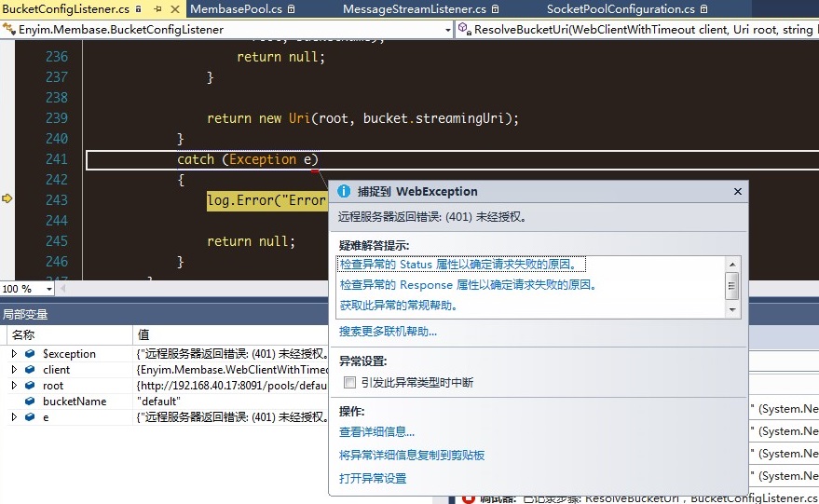Click the bucketName variable icon

point(30,402)
